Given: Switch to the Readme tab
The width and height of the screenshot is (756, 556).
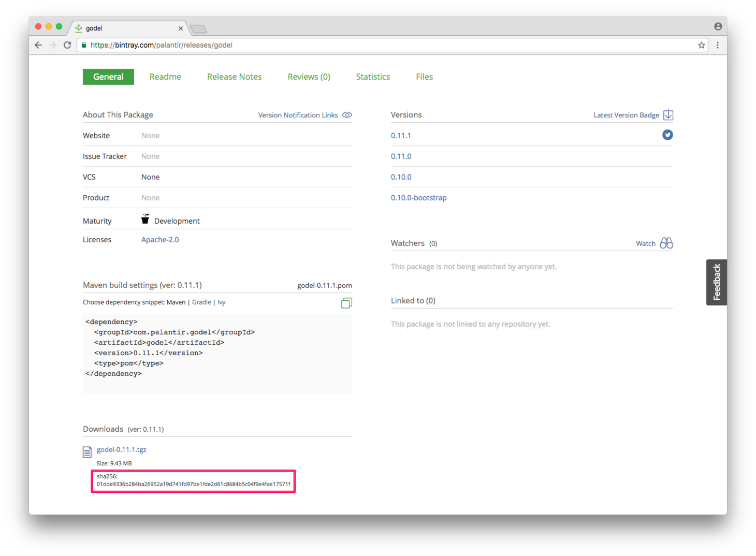Looking at the screenshot, I should pyautogui.click(x=165, y=77).
